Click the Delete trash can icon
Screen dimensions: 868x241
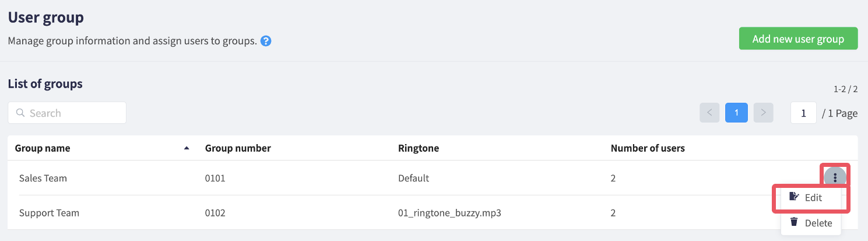pos(794,222)
